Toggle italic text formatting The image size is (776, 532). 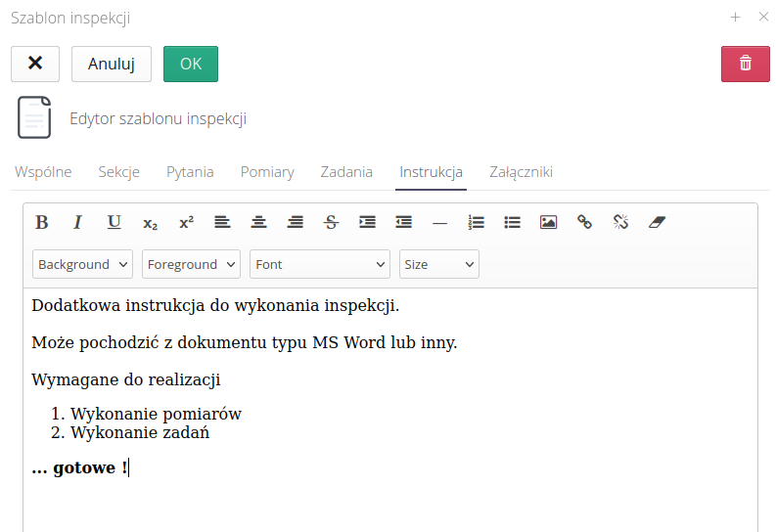point(78,222)
